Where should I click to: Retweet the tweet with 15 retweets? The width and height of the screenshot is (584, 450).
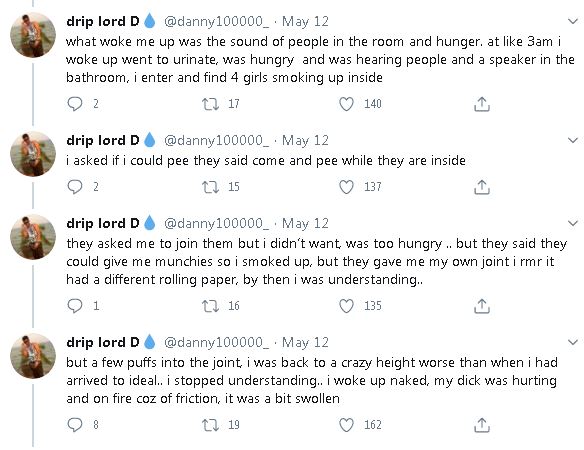pyautogui.click(x=210, y=187)
